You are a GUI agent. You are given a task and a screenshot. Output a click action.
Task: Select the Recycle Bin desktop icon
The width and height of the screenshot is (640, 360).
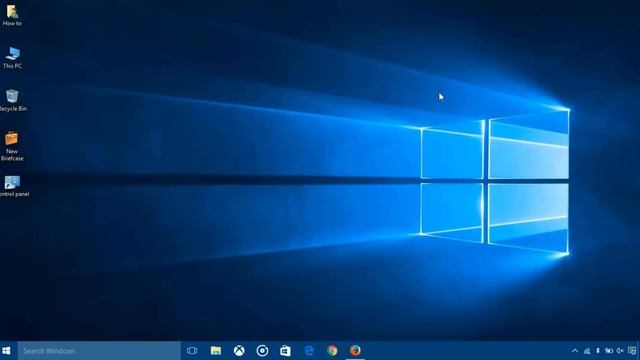12,100
